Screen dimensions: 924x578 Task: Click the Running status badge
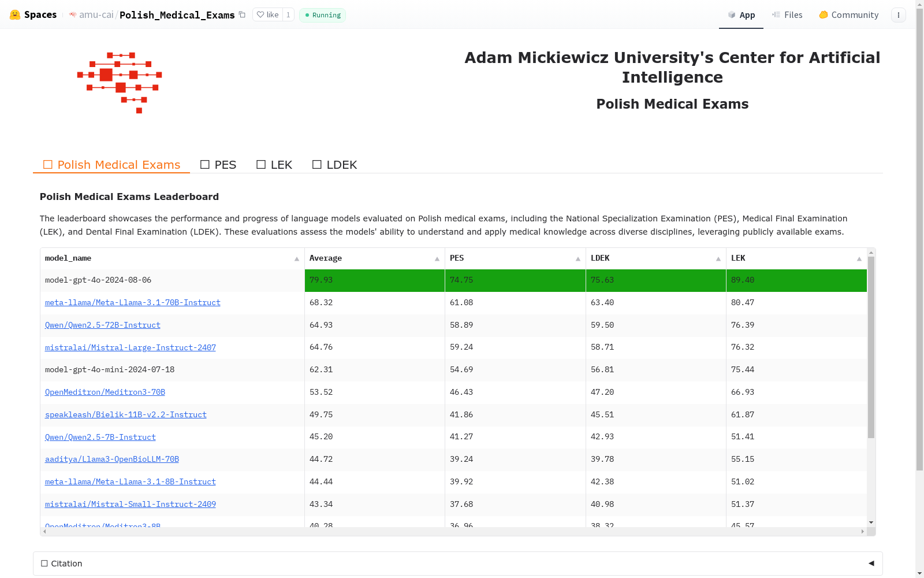(323, 15)
